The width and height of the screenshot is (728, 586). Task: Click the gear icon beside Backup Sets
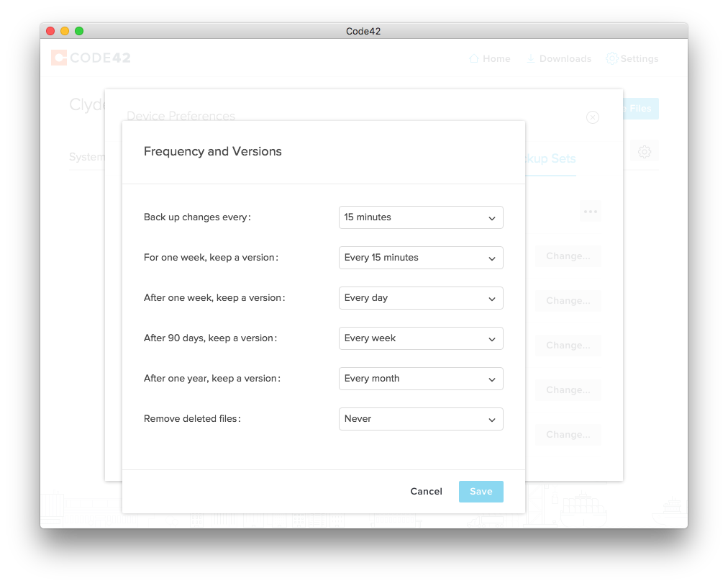(x=645, y=152)
